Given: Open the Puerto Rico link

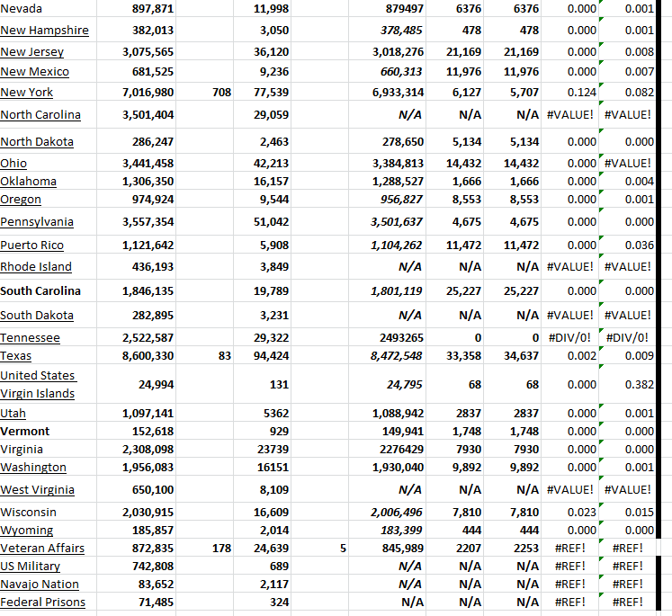Looking at the screenshot, I should click(x=32, y=245).
